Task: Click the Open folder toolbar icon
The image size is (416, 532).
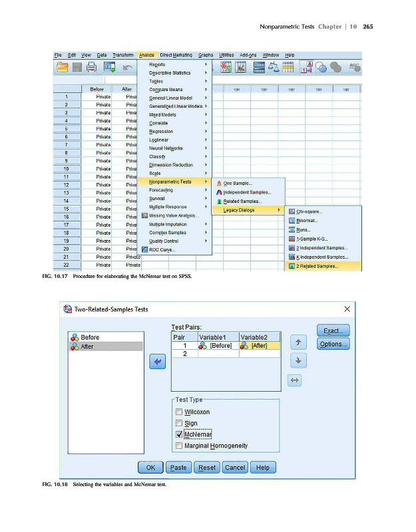Action: [x=63, y=67]
